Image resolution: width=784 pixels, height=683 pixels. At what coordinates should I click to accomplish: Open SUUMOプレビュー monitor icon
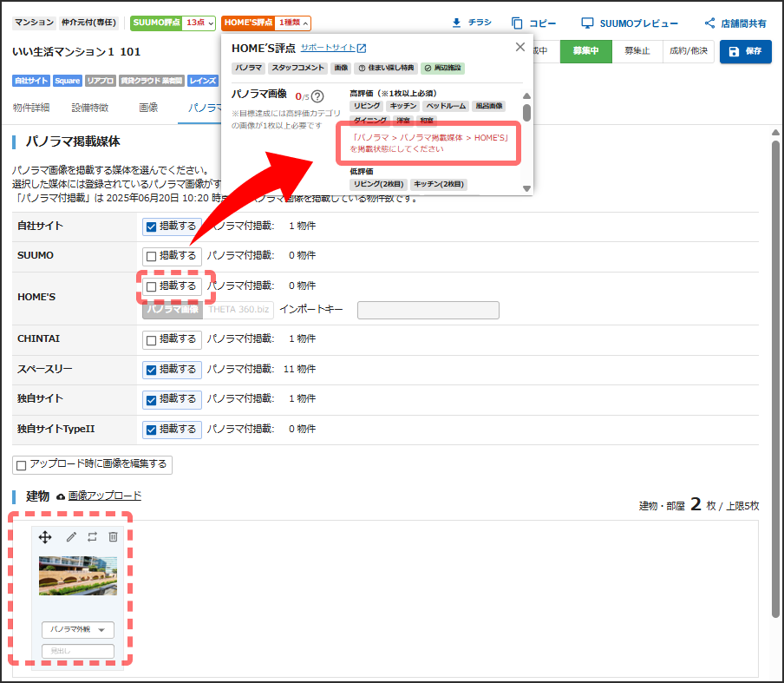587,23
